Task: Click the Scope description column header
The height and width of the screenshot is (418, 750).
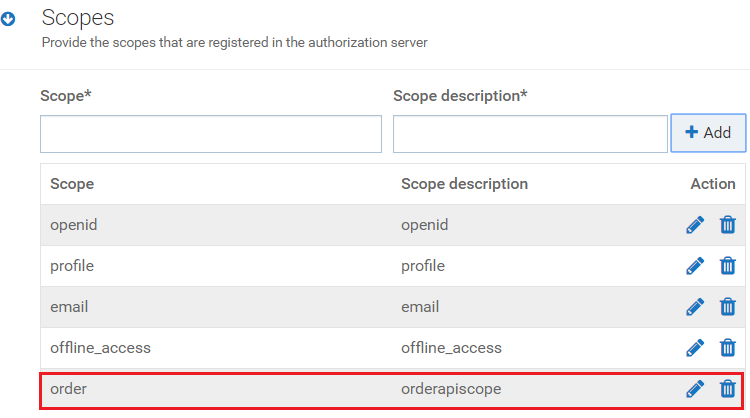Action: click(464, 184)
